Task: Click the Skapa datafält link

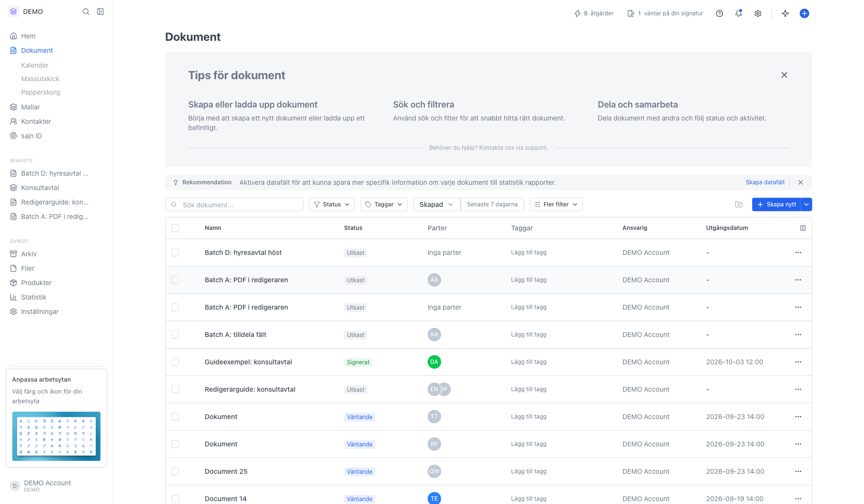Action: 765,182
